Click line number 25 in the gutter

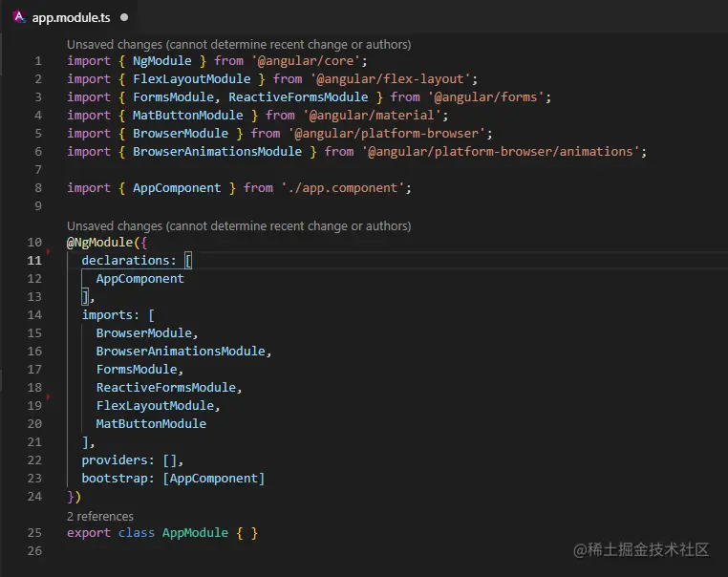coord(34,533)
